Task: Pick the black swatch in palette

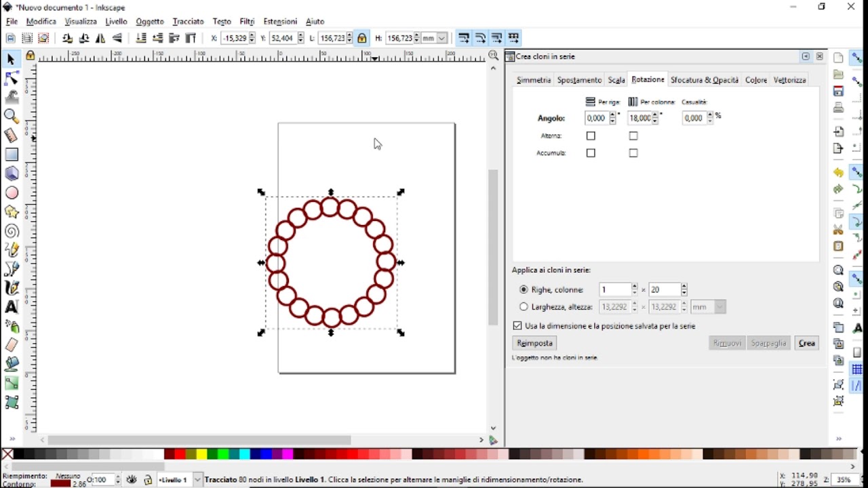Action: click(18, 454)
